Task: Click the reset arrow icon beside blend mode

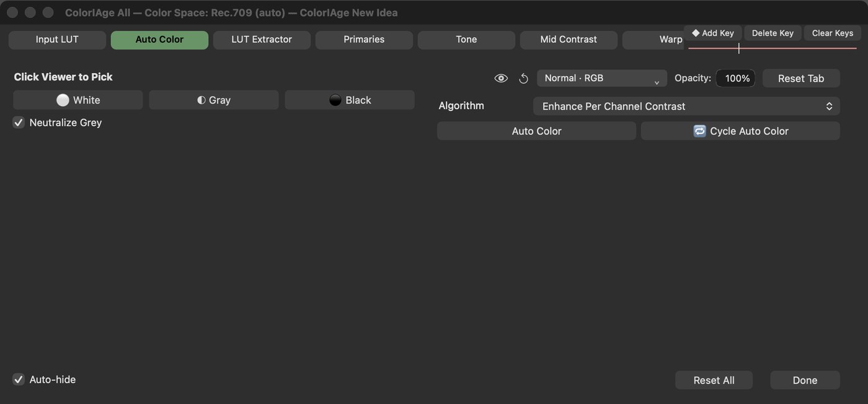Action: pyautogui.click(x=523, y=78)
